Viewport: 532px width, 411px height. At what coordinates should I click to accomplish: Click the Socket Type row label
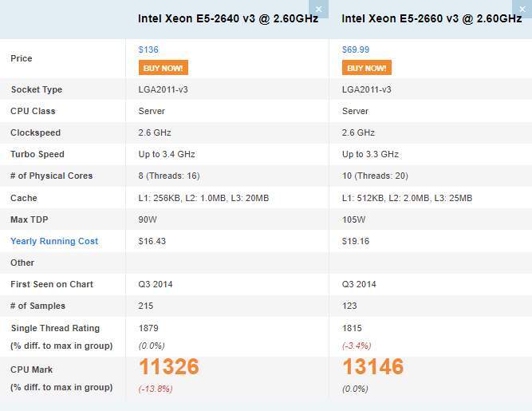37,89
